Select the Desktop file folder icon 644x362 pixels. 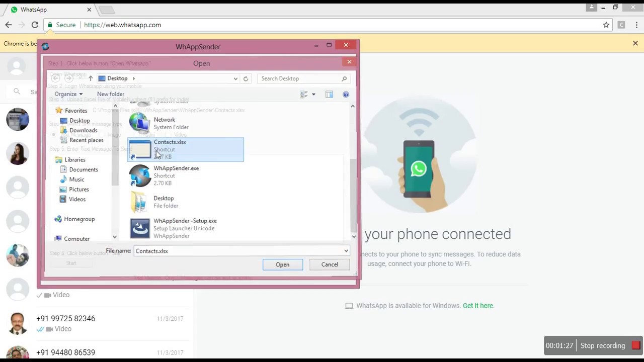coord(139,202)
